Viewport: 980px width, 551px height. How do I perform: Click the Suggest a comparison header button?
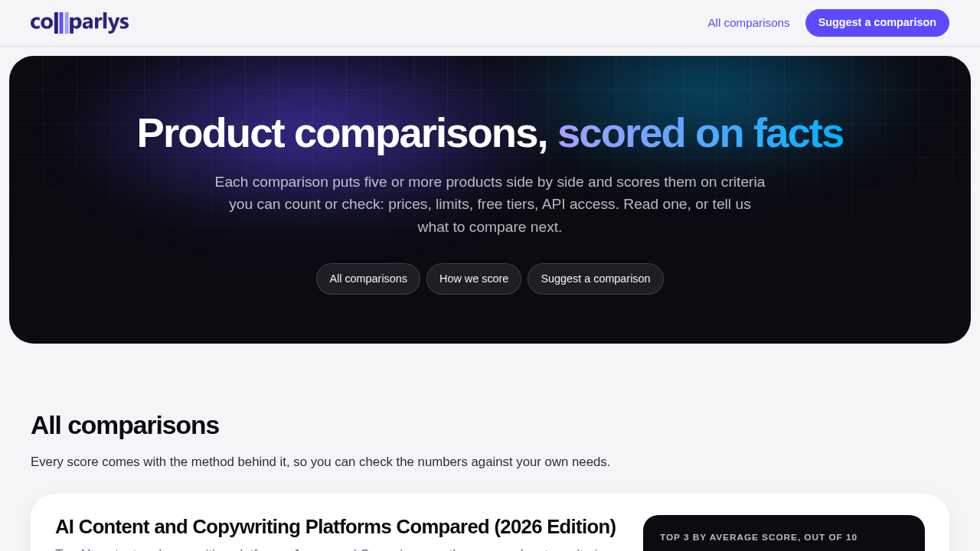[x=877, y=23]
